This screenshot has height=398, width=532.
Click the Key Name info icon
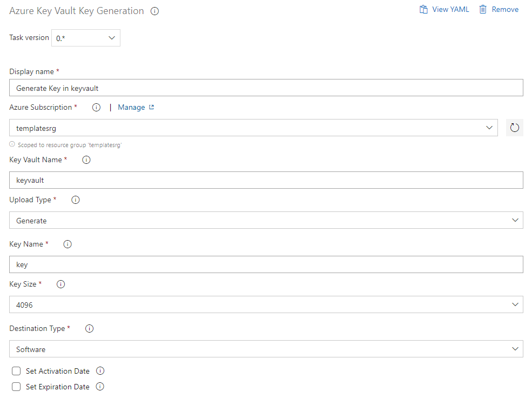point(68,244)
